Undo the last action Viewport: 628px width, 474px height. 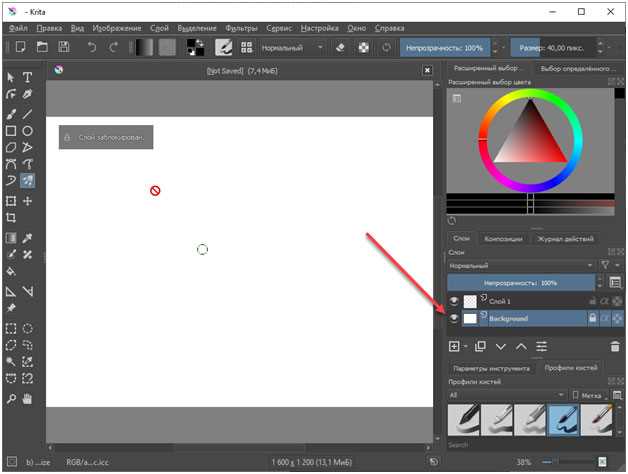(92, 48)
